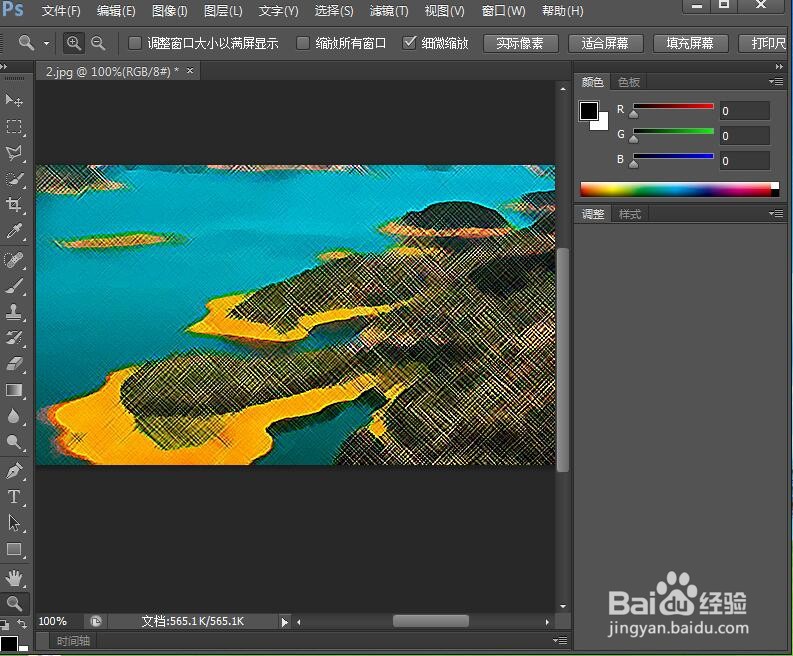Select the Eraser tool
The height and width of the screenshot is (656, 793).
[x=14, y=364]
